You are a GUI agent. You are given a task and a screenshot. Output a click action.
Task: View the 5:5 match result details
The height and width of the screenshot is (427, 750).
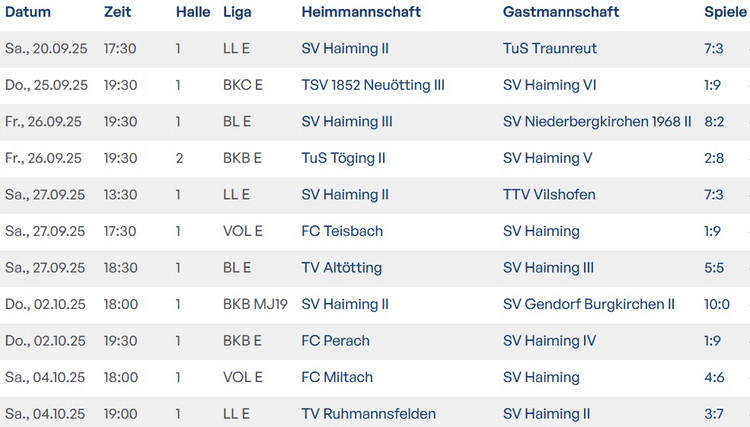click(x=713, y=268)
